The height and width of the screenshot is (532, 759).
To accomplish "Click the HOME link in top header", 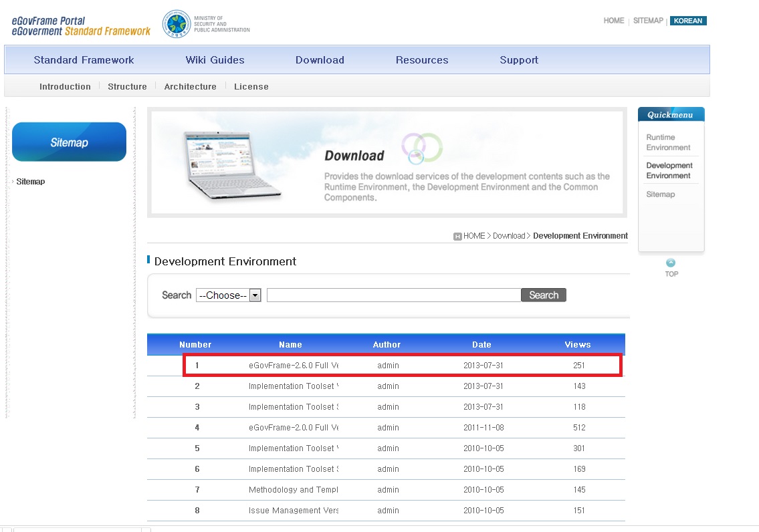I will coord(613,21).
